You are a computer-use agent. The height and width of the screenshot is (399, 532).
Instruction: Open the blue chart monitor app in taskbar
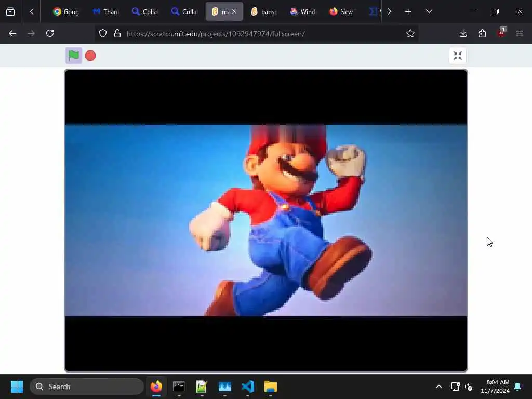pyautogui.click(x=224, y=387)
